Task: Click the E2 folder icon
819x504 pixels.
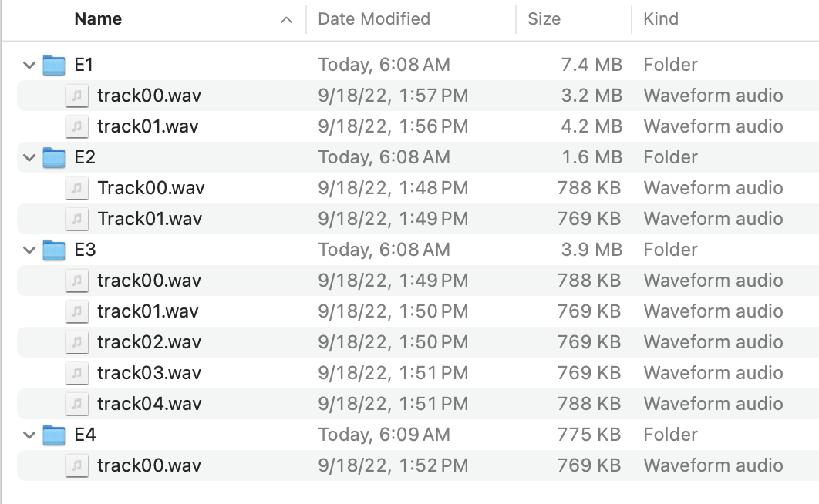Action: [53, 157]
